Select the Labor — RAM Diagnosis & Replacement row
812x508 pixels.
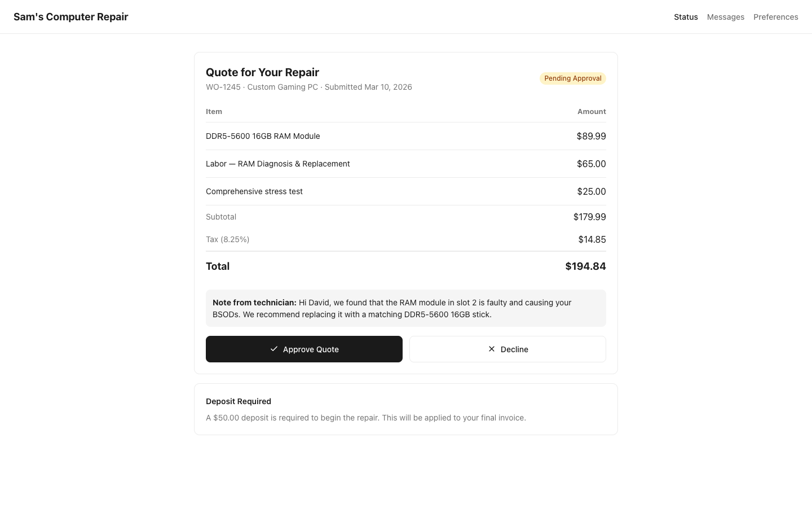[278, 164]
